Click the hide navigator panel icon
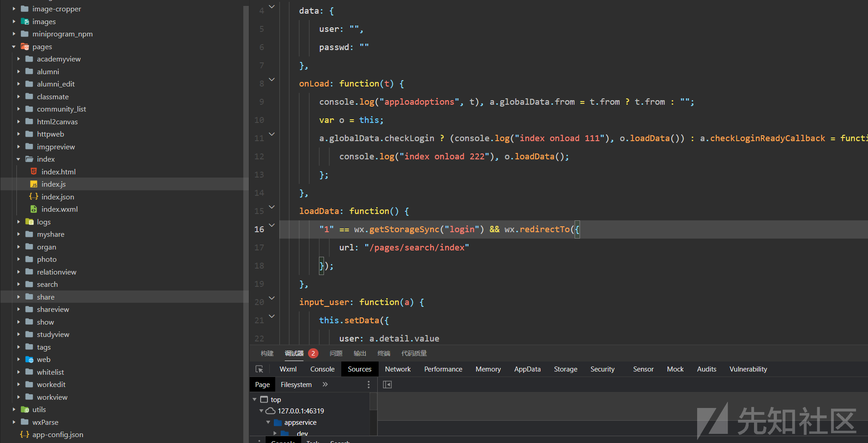Viewport: 868px width, 443px height. (387, 385)
